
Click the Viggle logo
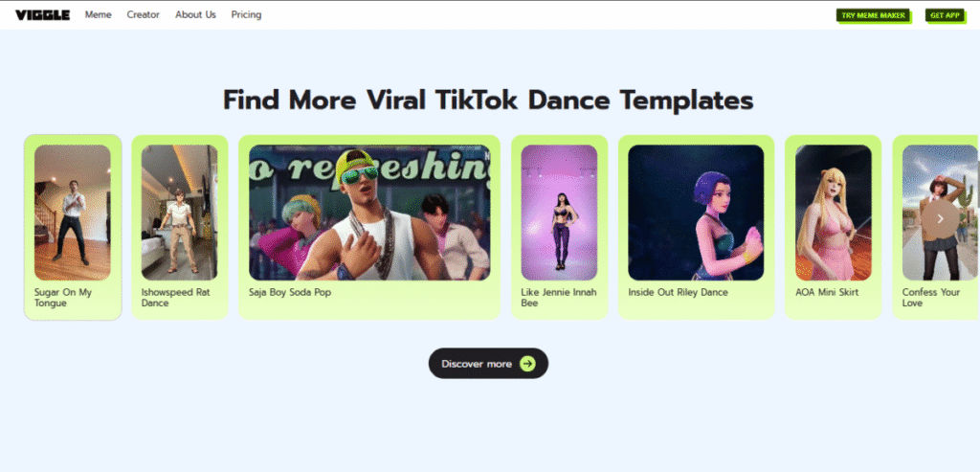click(42, 15)
